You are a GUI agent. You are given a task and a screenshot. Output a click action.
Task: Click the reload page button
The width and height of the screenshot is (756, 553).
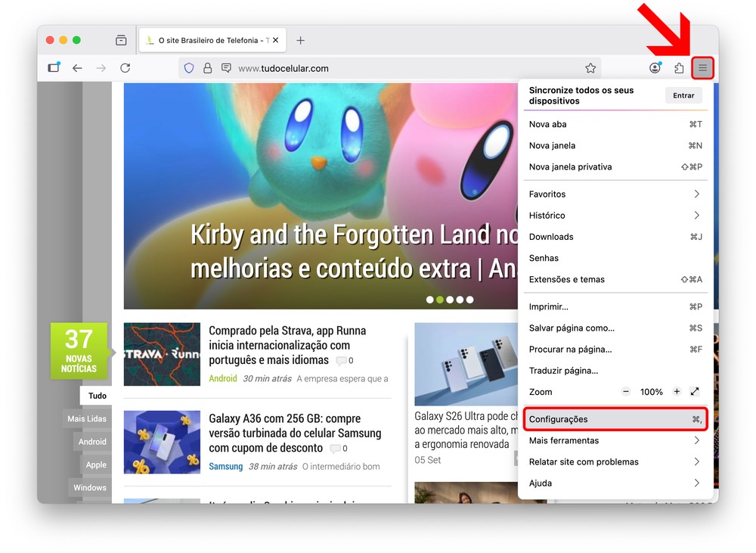click(x=125, y=68)
